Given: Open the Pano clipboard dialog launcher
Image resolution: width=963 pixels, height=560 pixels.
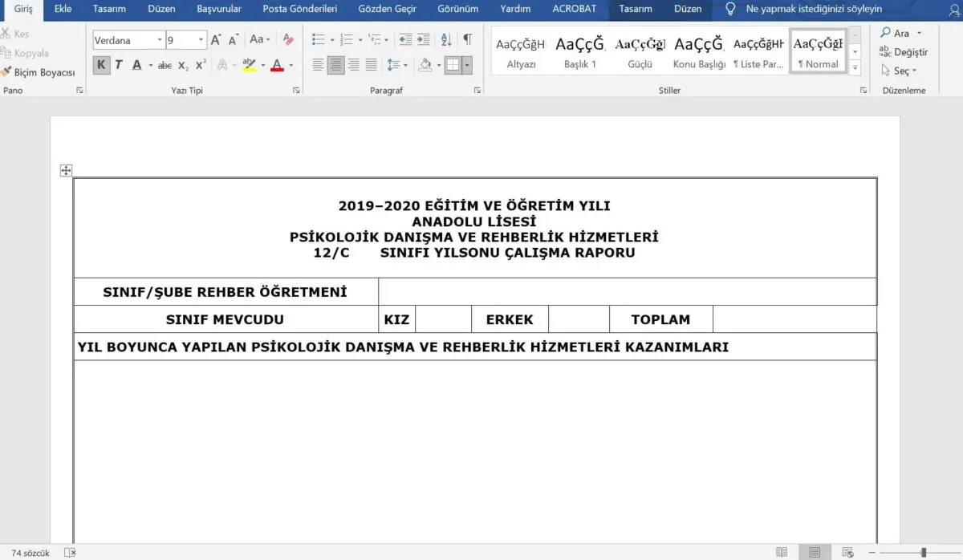Looking at the screenshot, I should (79, 91).
